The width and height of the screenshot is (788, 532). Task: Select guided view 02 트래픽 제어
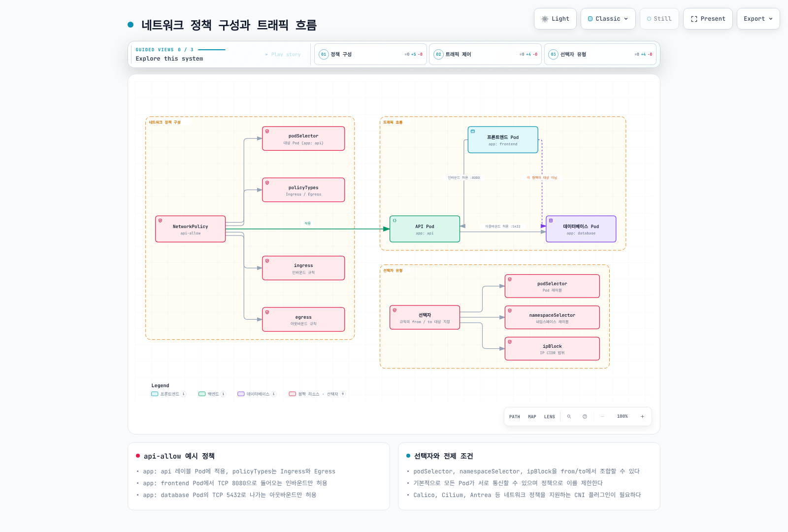[485, 54]
